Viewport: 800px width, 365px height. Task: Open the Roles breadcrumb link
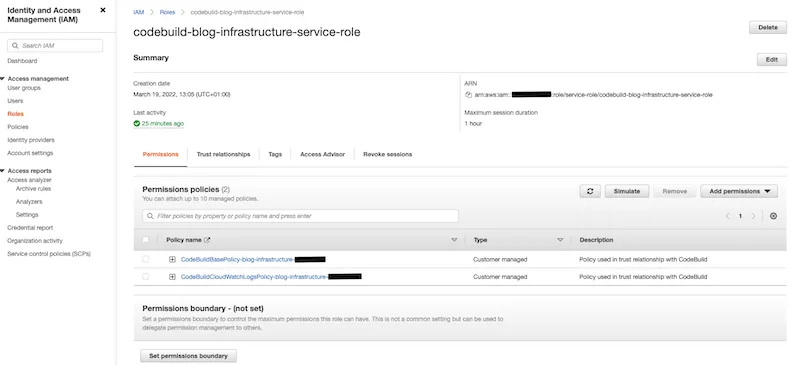pos(167,12)
